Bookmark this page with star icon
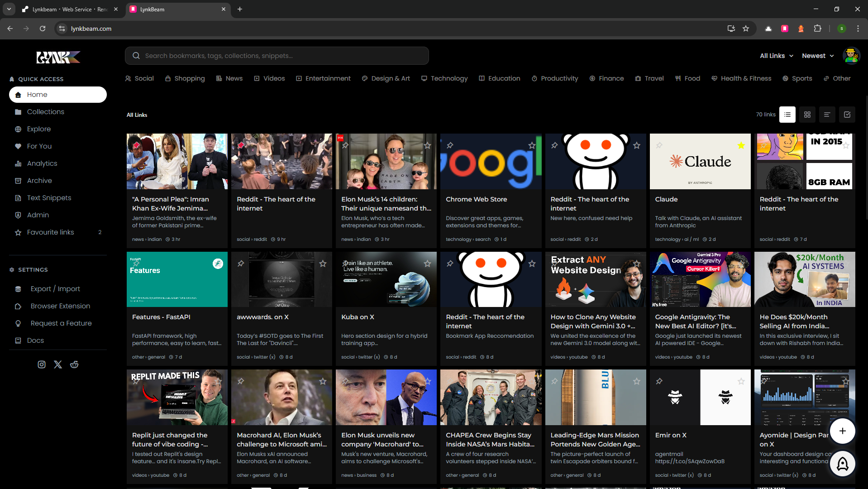 click(x=746, y=29)
